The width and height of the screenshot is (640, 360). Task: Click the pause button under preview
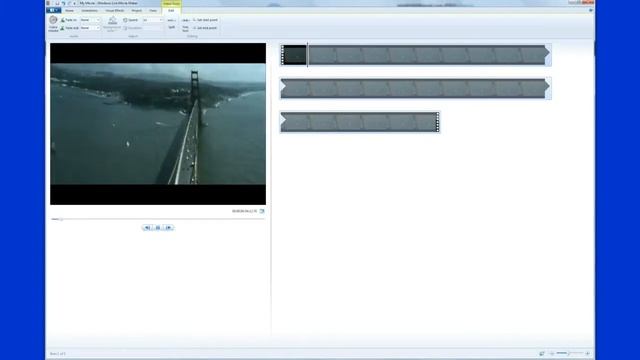[158, 228]
